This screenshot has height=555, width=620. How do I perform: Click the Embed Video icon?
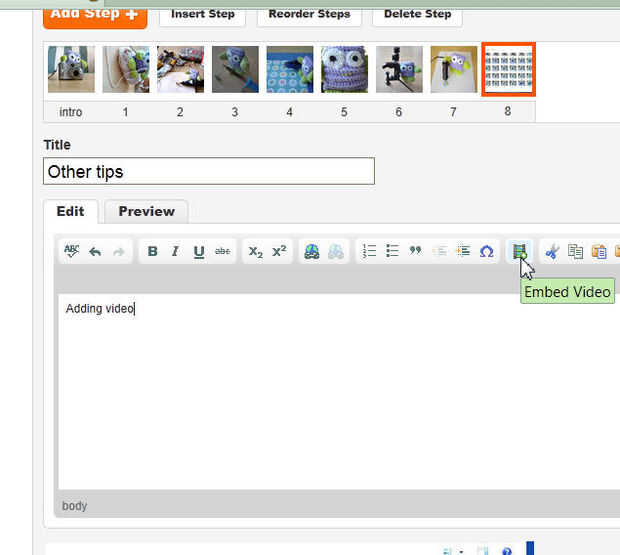click(519, 251)
